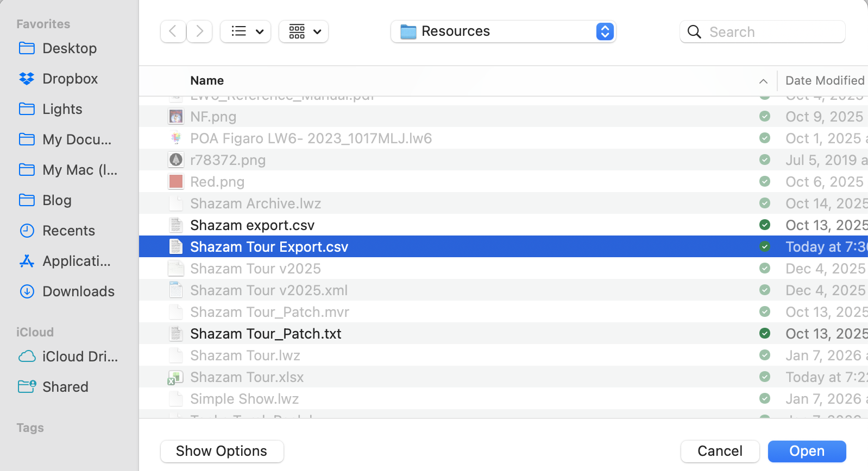Screen dimensions: 868x471
Task: Sort by the Name column header
Action: 207,81
